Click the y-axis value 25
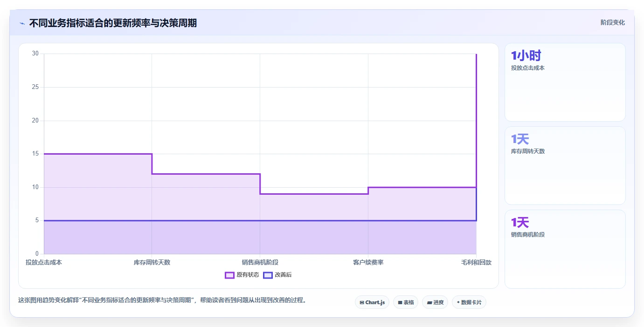 (x=35, y=87)
